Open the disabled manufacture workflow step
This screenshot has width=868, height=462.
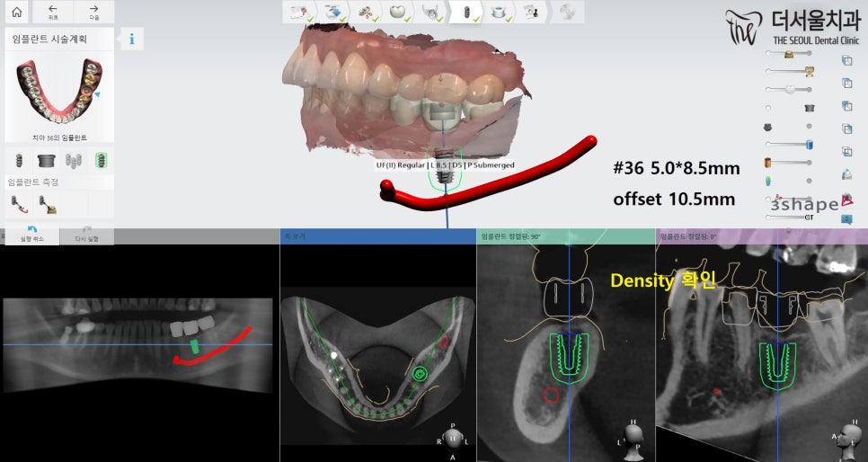[567, 12]
